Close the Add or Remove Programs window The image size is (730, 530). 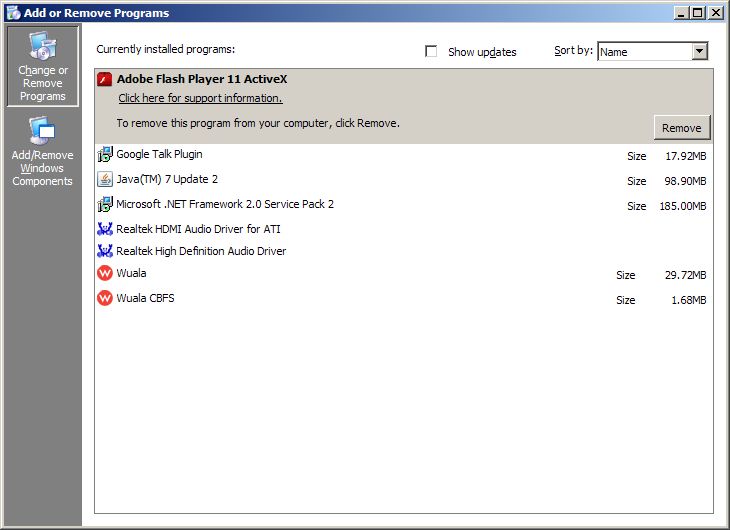tap(716, 13)
